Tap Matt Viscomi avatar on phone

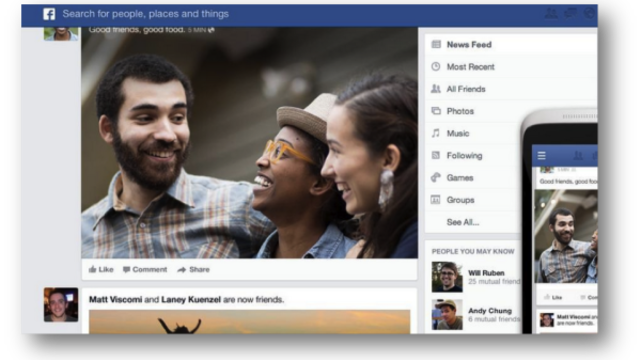pos(547,320)
